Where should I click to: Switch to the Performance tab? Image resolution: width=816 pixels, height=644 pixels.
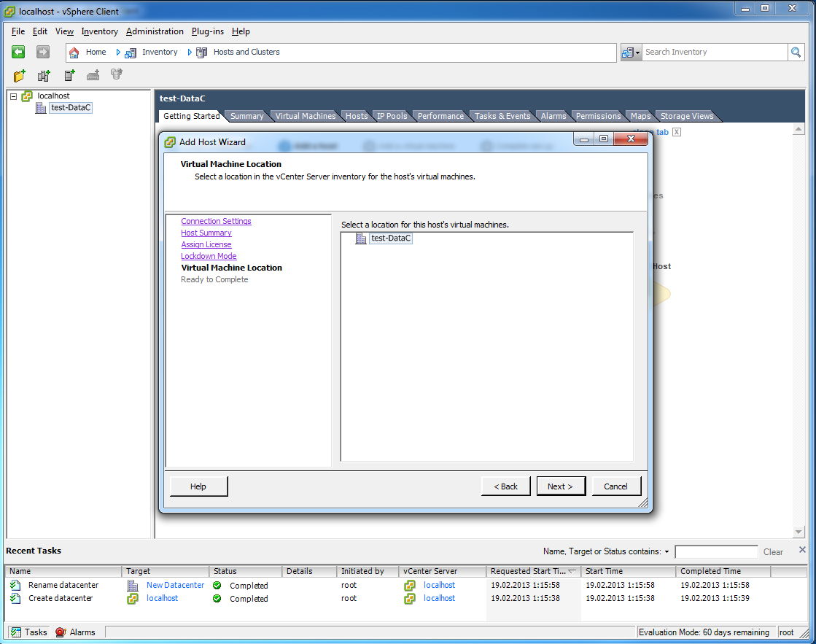(x=440, y=116)
